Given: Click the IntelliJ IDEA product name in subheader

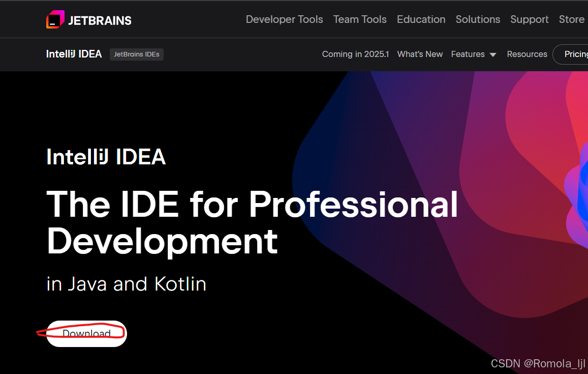Looking at the screenshot, I should (74, 54).
